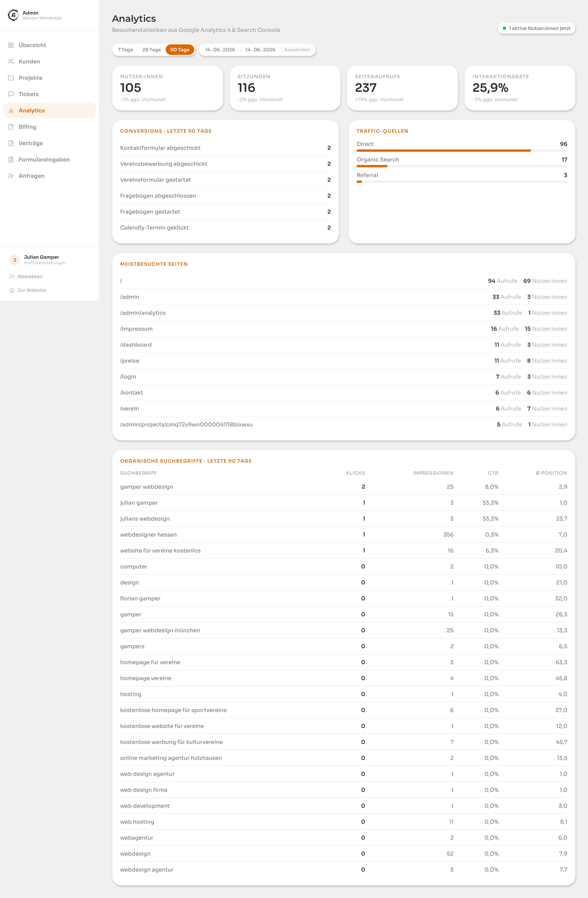Click the Verträge signed-file icon
This screenshot has width=588, height=898.
(x=11, y=143)
